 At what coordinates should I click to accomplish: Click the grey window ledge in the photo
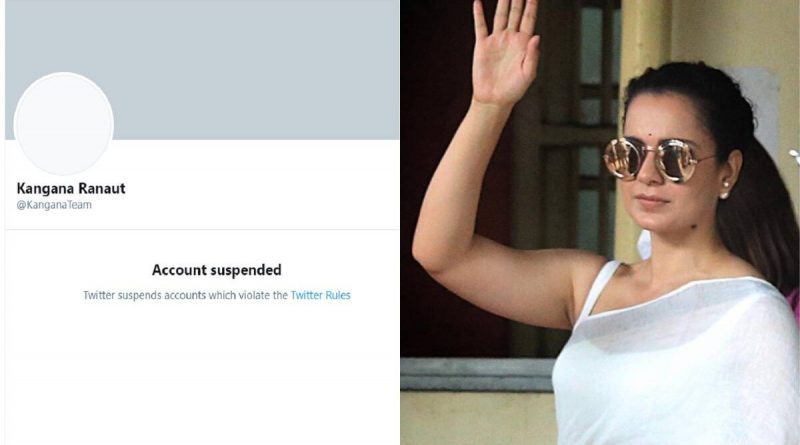[x=477, y=374]
